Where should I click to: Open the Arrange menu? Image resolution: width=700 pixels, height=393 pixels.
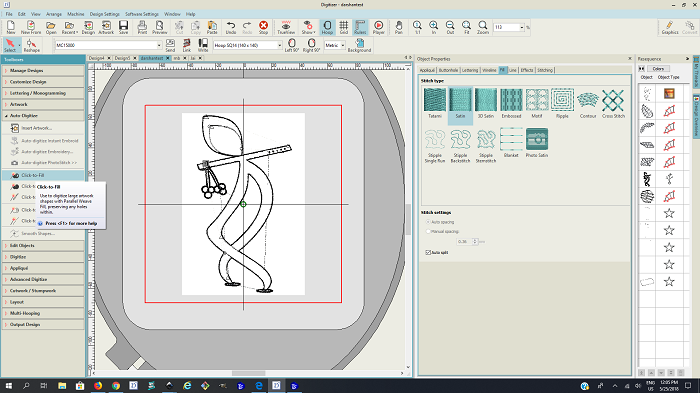(54, 14)
